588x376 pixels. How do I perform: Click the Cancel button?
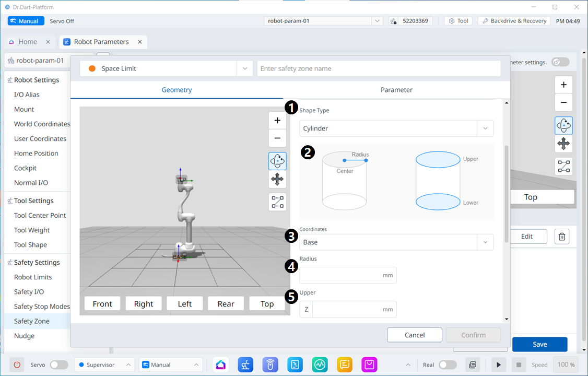415,335
